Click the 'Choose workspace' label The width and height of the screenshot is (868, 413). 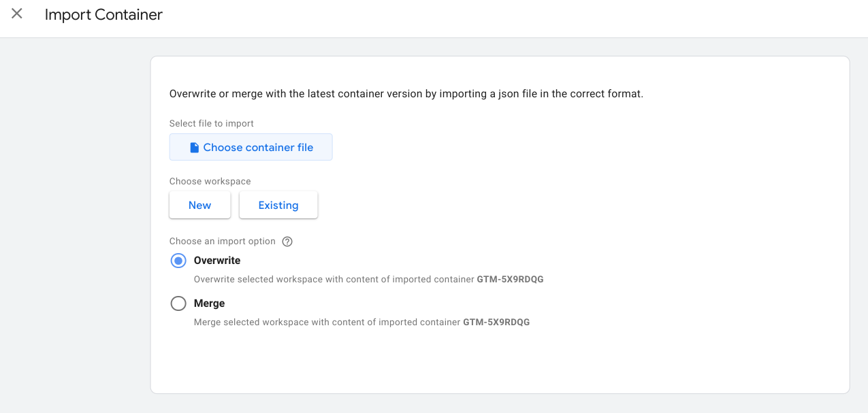click(210, 182)
